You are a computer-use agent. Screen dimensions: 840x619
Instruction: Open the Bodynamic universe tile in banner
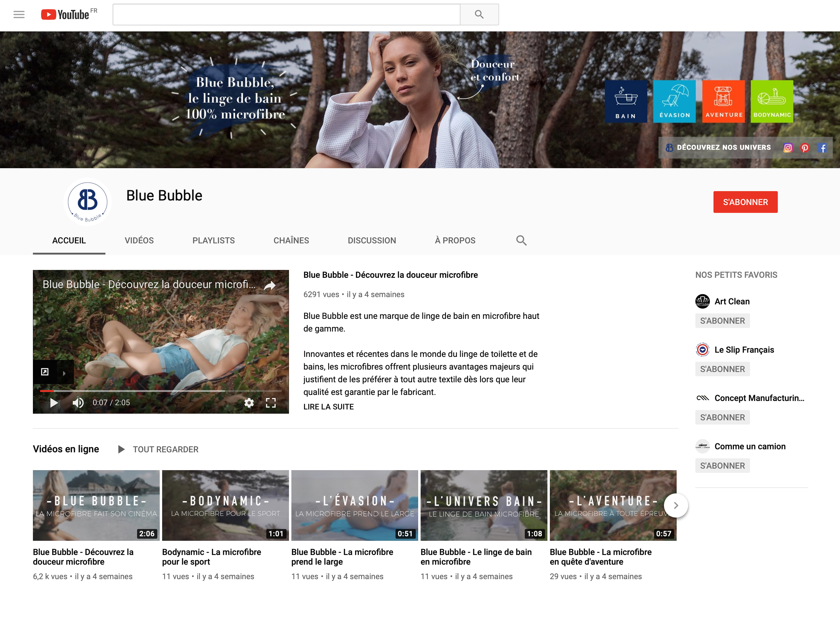pyautogui.click(x=772, y=101)
